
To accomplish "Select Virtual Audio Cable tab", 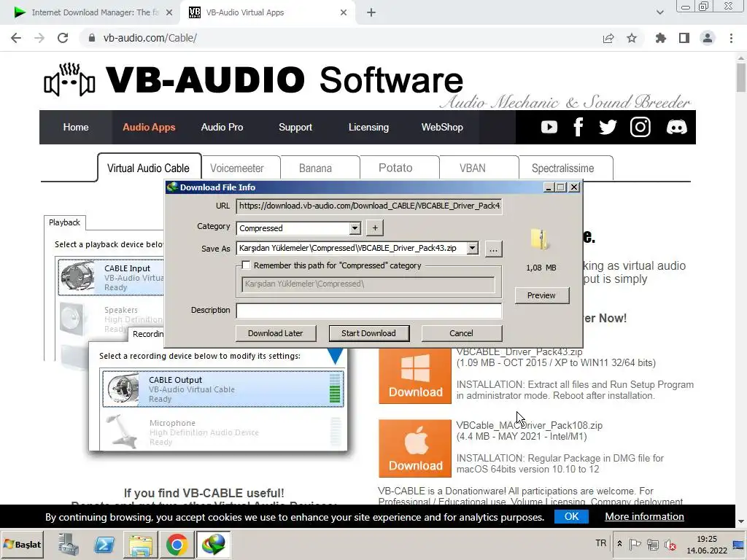I will (x=148, y=168).
